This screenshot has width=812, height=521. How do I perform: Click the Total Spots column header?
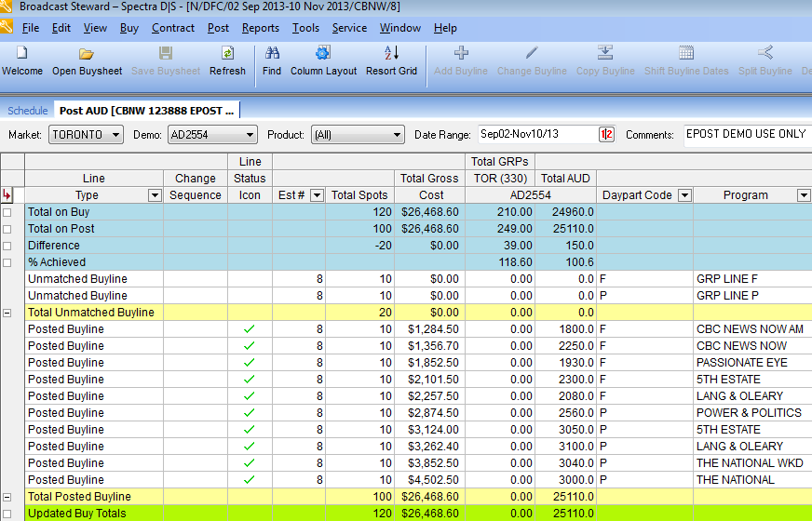[359, 195]
